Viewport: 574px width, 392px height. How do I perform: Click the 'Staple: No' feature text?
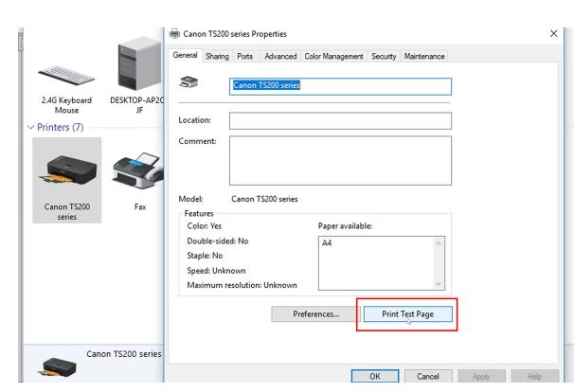pos(205,256)
